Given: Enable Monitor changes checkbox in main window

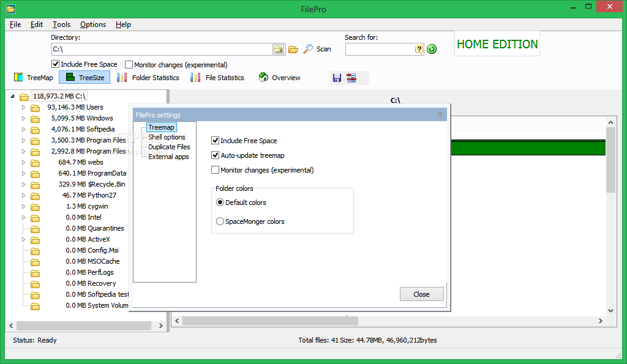Looking at the screenshot, I should pyautogui.click(x=129, y=64).
